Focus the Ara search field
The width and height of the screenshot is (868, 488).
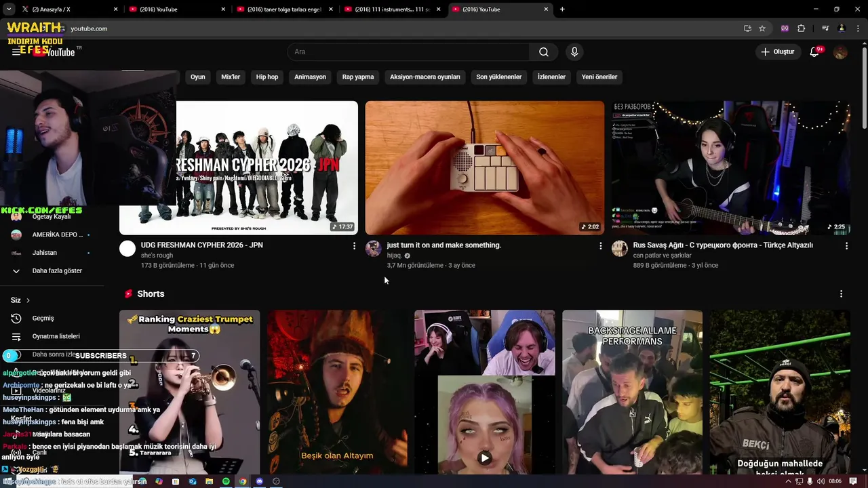[409, 52]
